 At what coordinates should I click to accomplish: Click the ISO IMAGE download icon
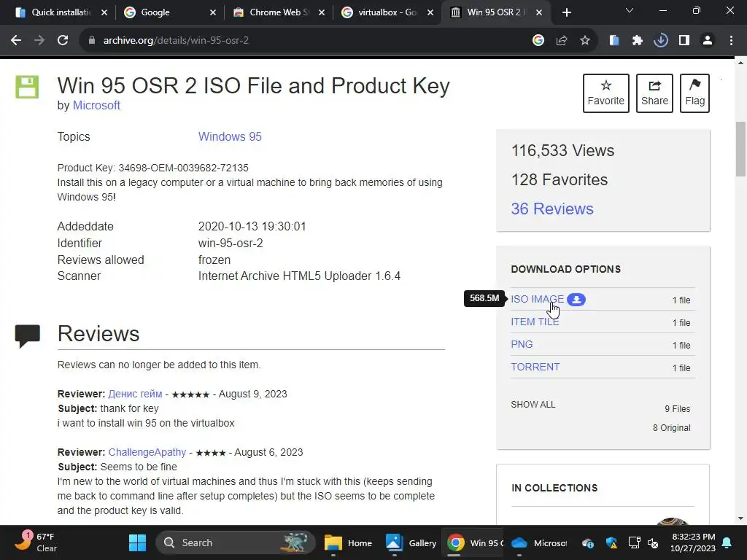click(576, 300)
